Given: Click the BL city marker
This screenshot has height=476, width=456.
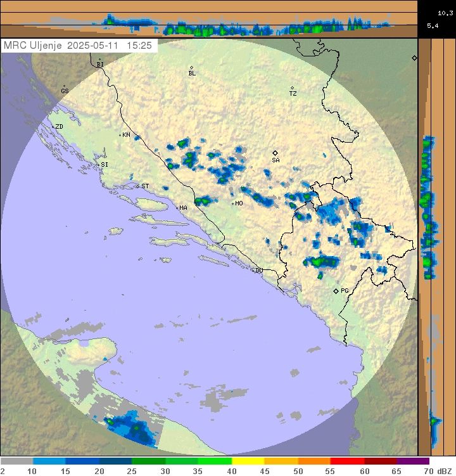Looking at the screenshot, I should coord(191,67).
